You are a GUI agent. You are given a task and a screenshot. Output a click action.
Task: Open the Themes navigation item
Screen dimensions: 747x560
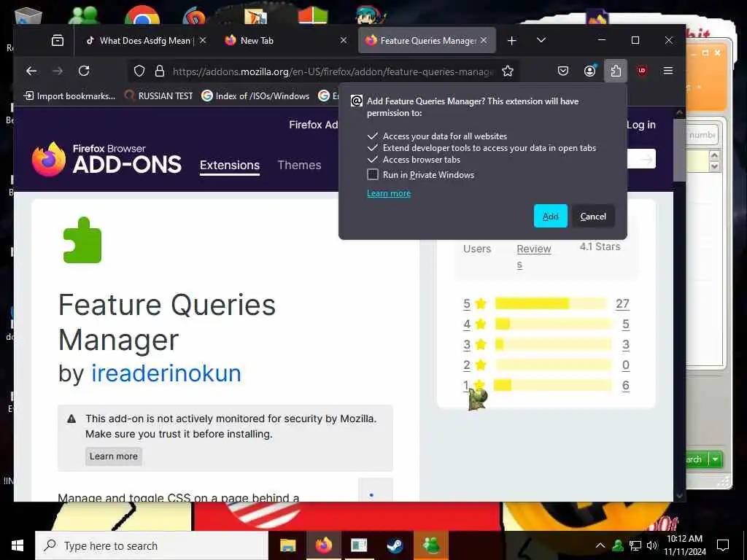point(299,166)
